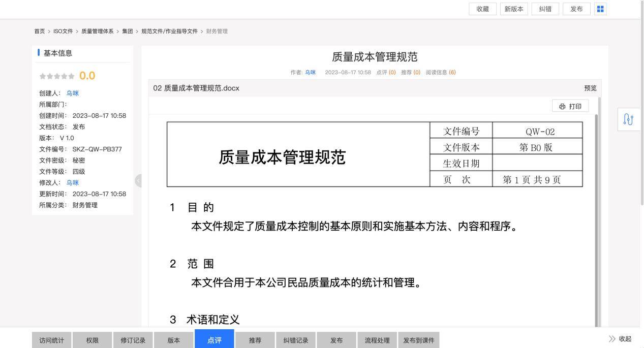The image size is (644, 348).
Task: Open the grid view icon at top right
Action: tap(600, 9)
